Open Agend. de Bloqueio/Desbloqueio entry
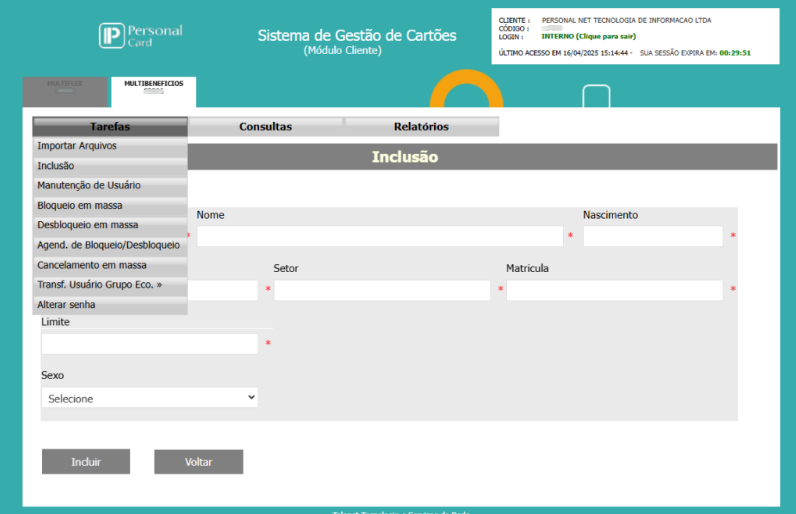 [110, 245]
